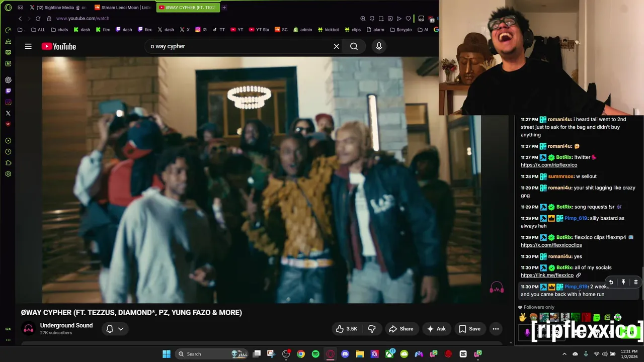This screenshot has height=362, width=644.
Task: Open Opera sidebar settings gear
Action: pos(8,174)
